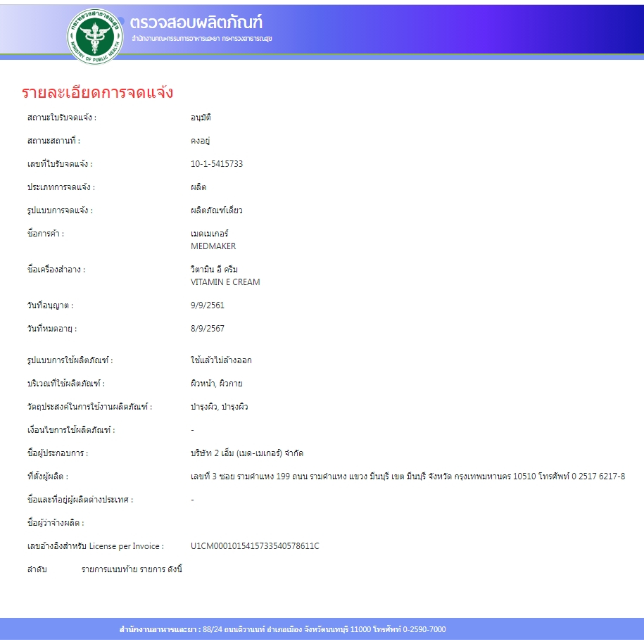The width and height of the screenshot is (644, 644).
Task: Click the รายละเอียดการจดแจ้ง page heading
Action: click(x=97, y=93)
